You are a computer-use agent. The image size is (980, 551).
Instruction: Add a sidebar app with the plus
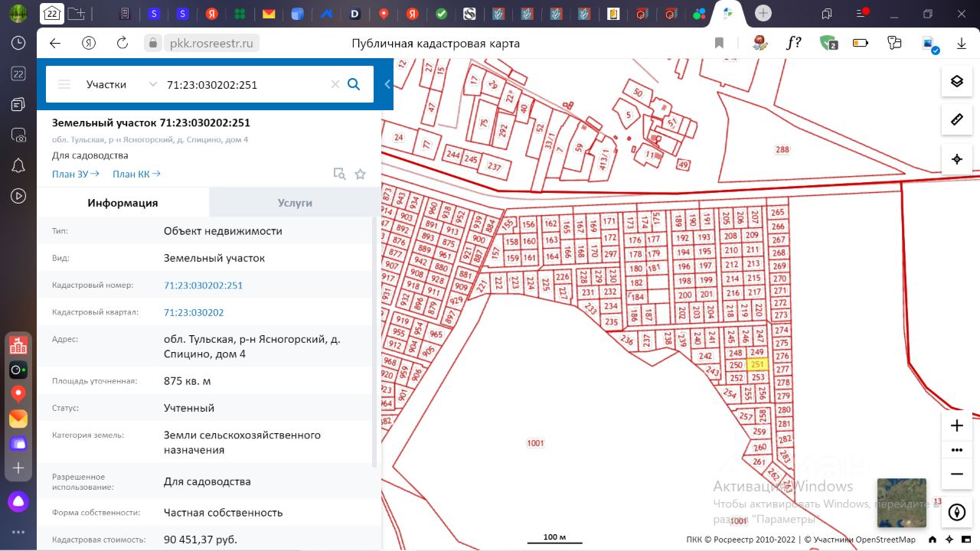[18, 468]
